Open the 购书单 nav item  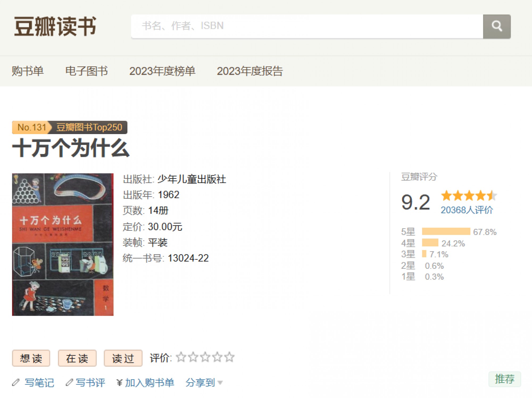28,71
